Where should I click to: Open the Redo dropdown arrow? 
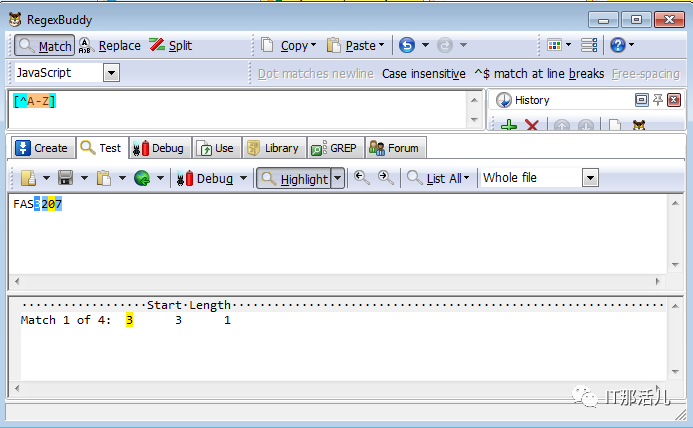click(x=463, y=45)
